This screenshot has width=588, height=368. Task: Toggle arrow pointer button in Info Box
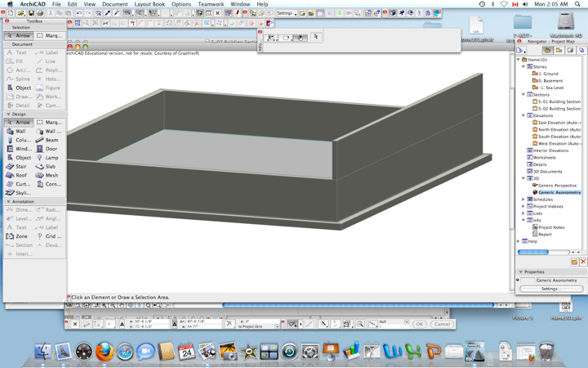pyautogui.click(x=316, y=37)
